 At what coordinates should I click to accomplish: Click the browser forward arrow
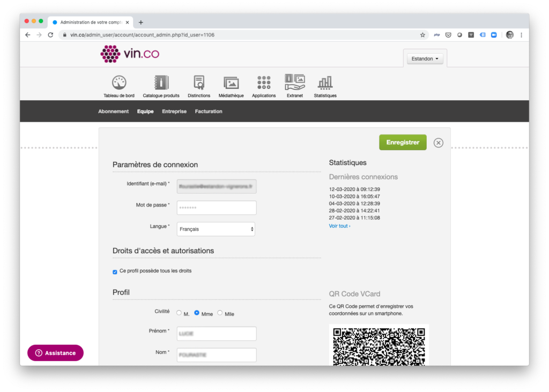point(39,35)
